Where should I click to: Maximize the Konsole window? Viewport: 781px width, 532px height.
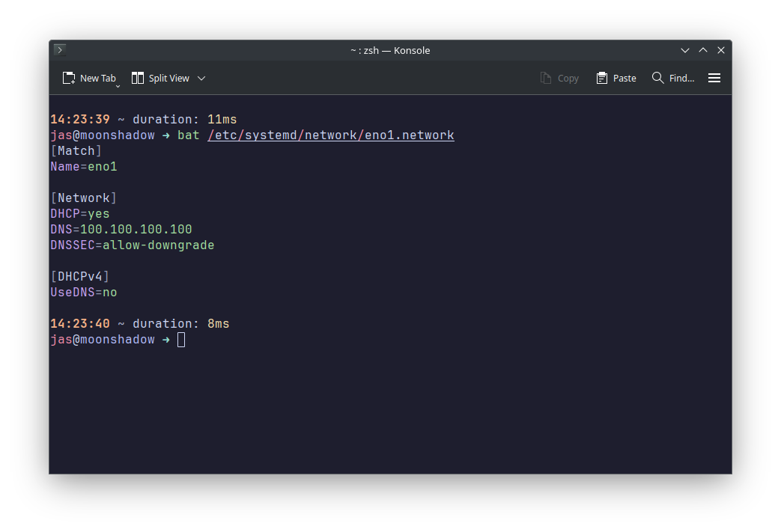point(703,50)
